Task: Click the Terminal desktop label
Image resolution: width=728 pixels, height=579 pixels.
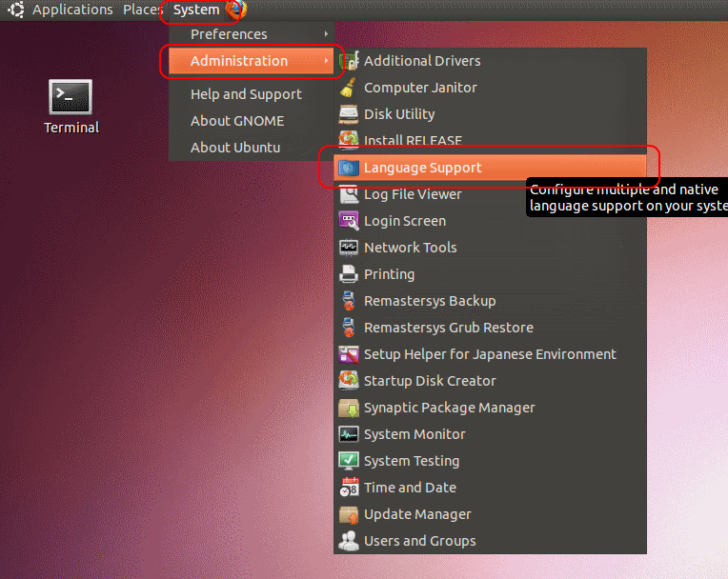Action: click(x=71, y=128)
